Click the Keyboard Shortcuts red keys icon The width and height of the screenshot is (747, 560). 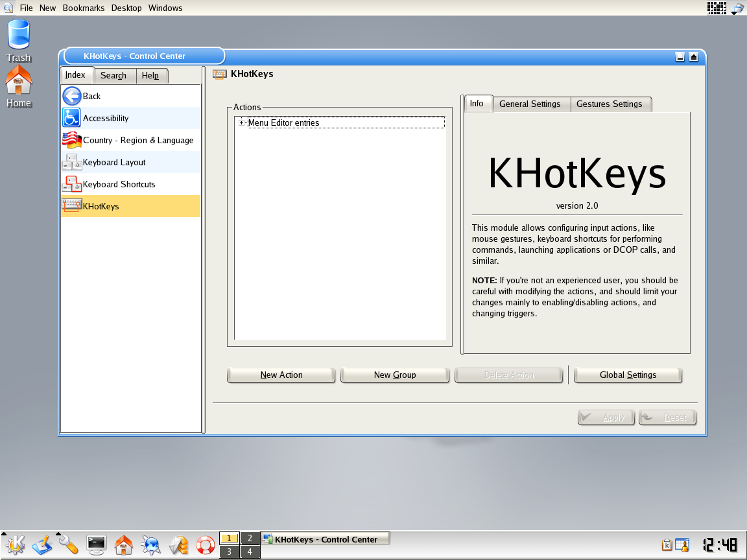[71, 184]
